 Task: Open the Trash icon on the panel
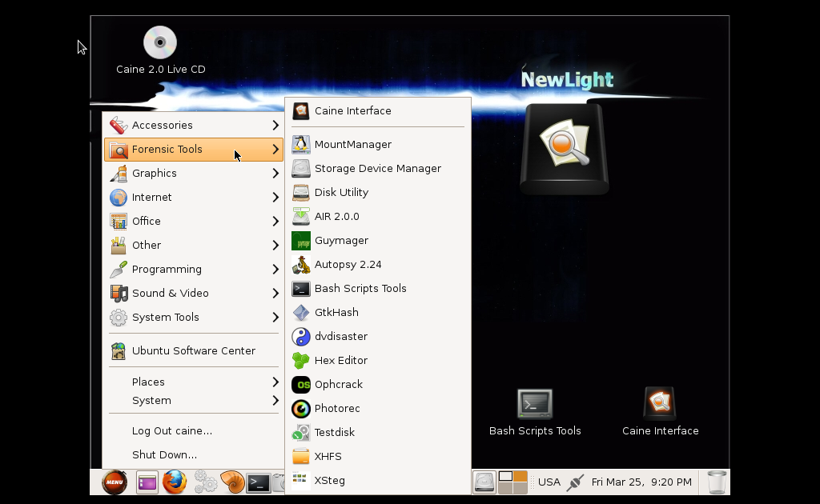tap(717, 482)
